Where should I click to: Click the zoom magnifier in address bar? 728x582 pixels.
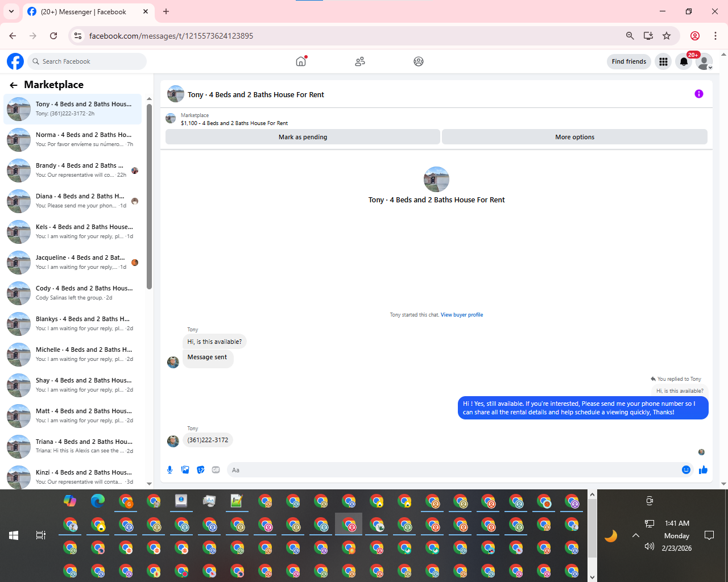tap(630, 36)
